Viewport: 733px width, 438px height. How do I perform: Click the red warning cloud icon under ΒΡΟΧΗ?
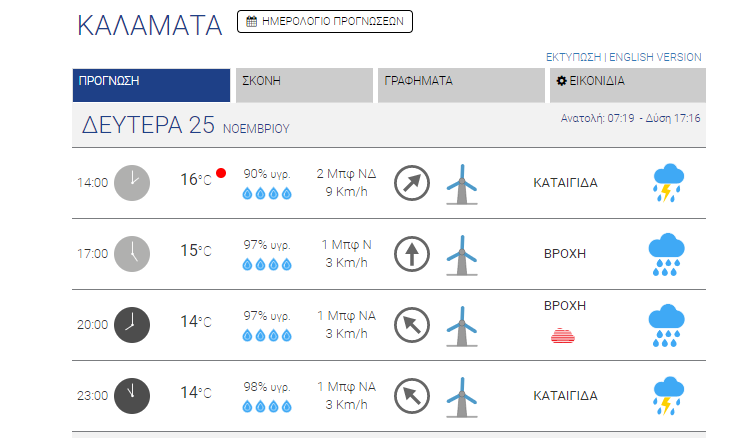(563, 336)
